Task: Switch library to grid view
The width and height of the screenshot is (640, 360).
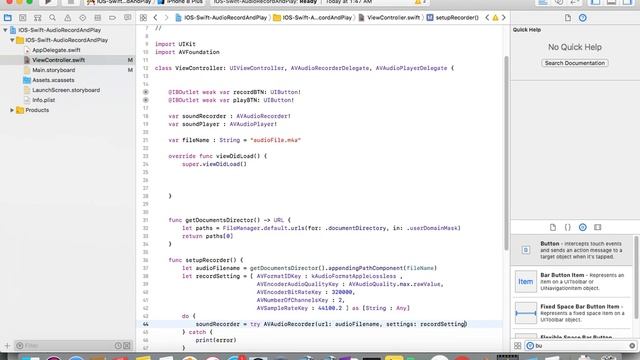Action: [518, 346]
